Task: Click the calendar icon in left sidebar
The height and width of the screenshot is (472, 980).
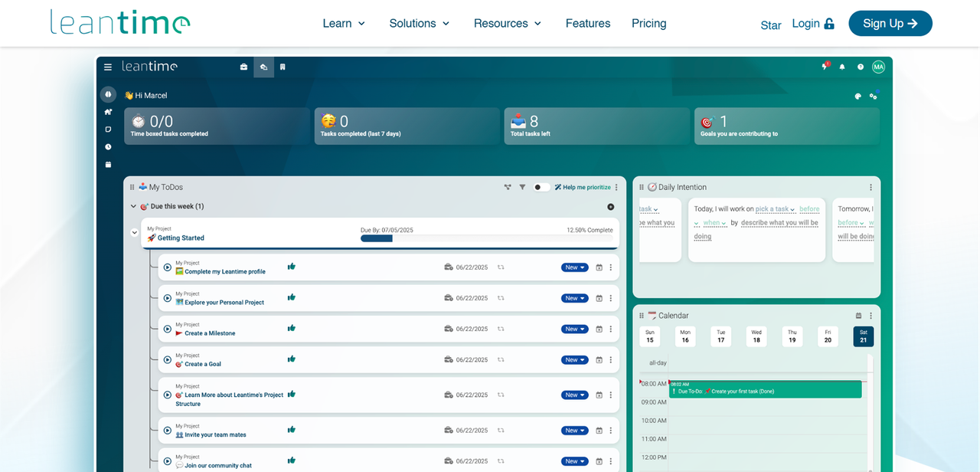Action: 108,165
